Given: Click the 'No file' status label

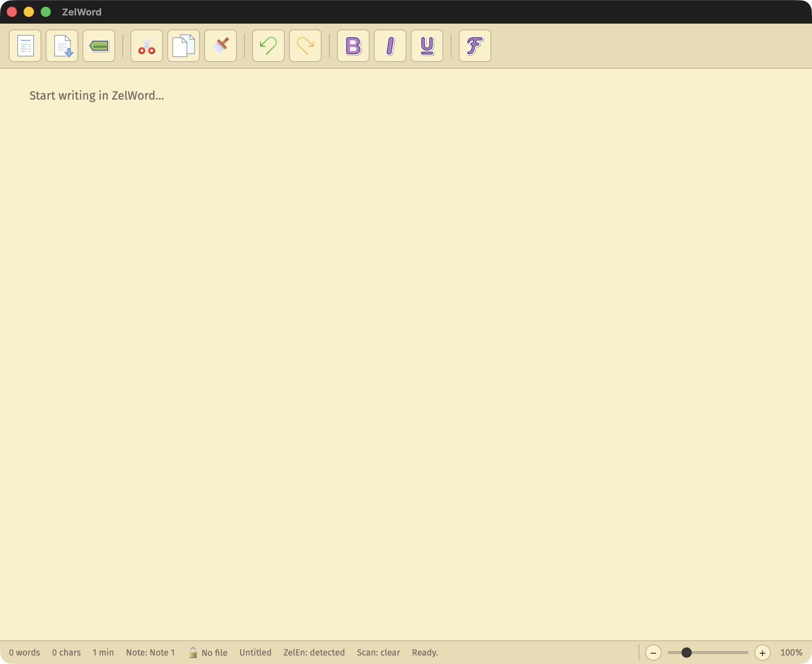Looking at the screenshot, I should click(215, 653).
